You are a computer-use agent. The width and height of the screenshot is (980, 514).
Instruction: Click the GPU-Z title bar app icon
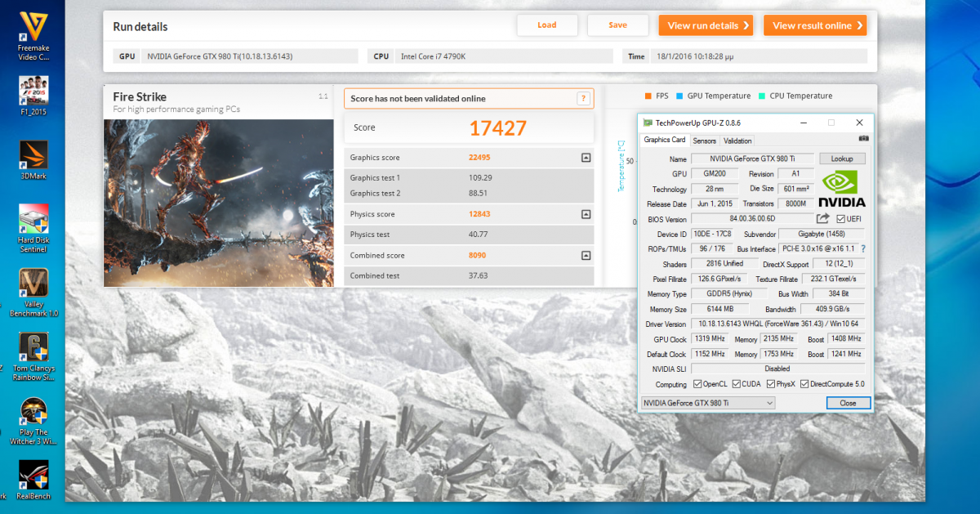pyautogui.click(x=648, y=123)
